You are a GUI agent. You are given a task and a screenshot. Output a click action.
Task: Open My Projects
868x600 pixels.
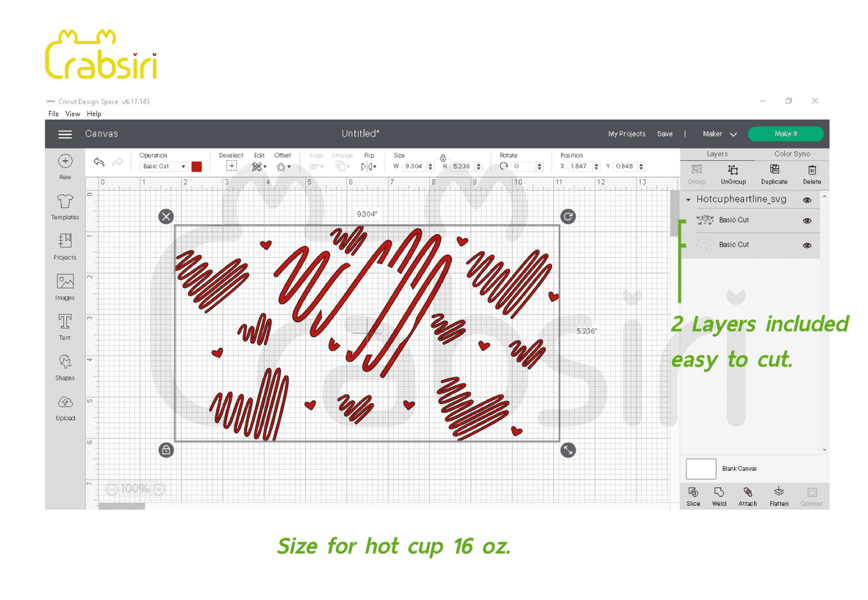[x=626, y=134]
